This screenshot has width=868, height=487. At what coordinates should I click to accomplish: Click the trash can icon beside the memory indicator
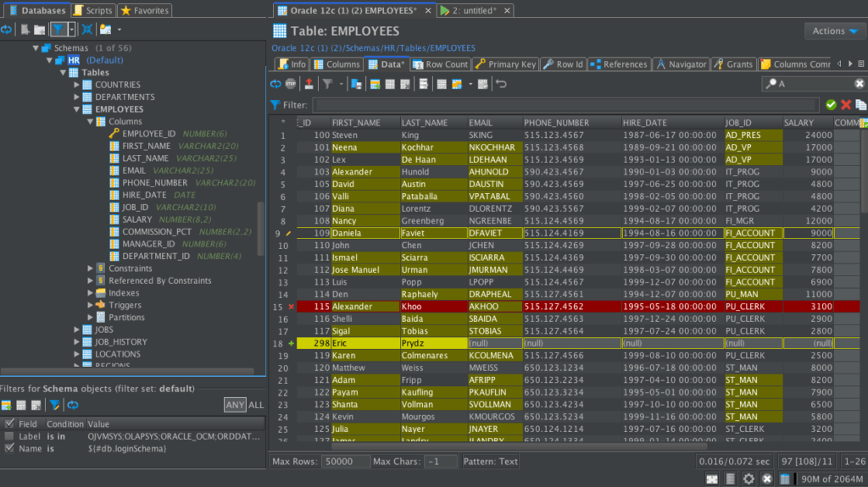click(785, 479)
